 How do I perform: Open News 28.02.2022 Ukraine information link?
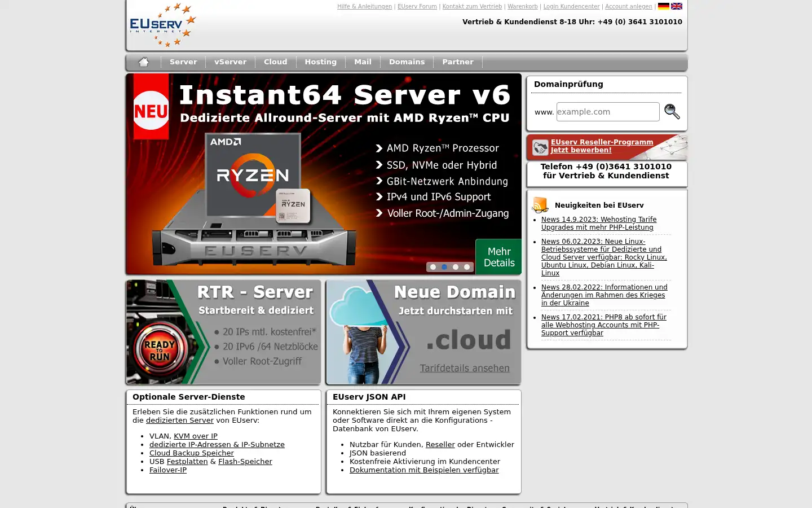(604, 295)
